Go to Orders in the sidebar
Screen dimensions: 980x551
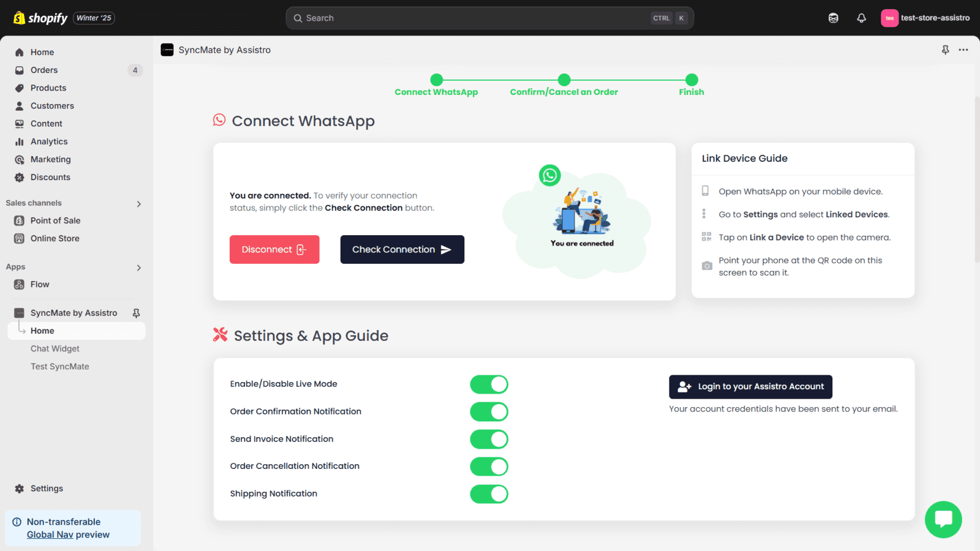coord(44,70)
